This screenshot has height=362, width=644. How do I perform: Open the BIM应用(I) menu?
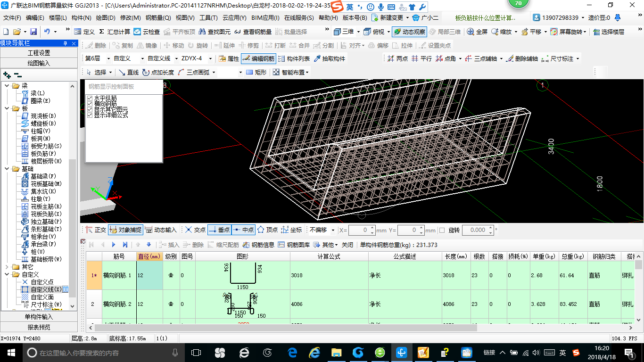265,18
